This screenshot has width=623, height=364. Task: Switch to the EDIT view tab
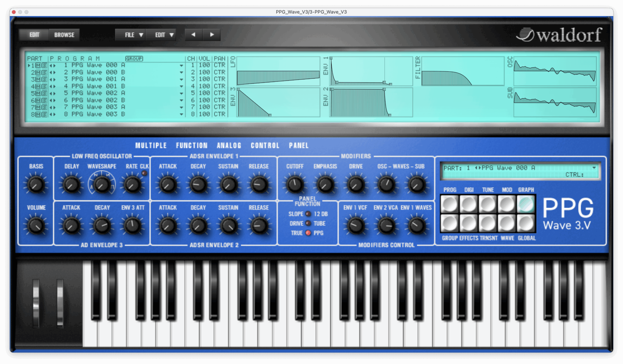click(34, 35)
